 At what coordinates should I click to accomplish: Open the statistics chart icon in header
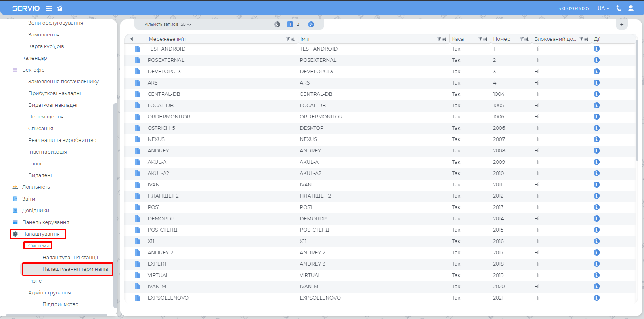pos(59,8)
